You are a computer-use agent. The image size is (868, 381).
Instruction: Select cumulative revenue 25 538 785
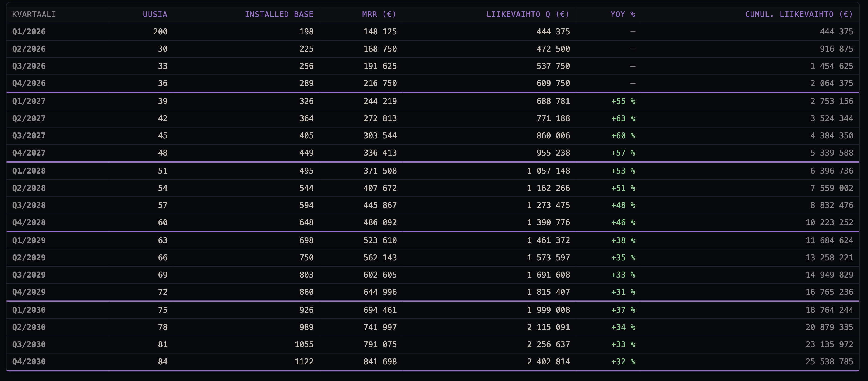(829, 362)
